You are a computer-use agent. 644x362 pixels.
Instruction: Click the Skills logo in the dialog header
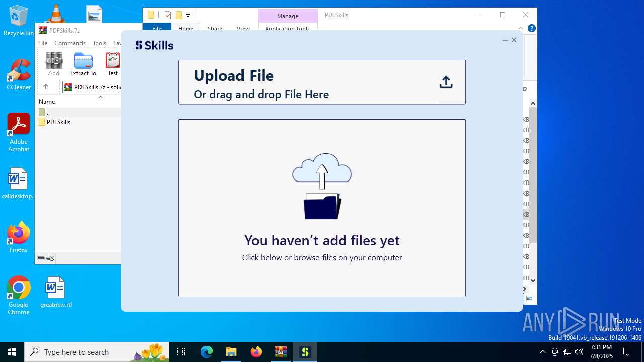(x=154, y=45)
